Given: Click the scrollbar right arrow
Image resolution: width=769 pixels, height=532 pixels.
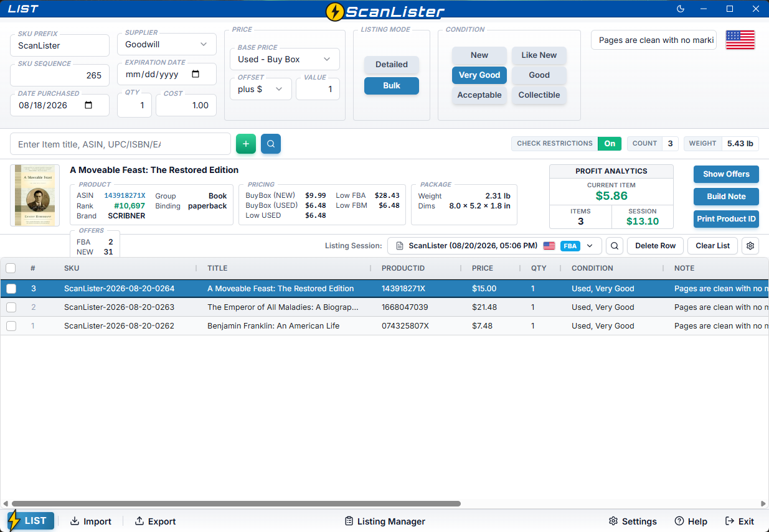Looking at the screenshot, I should point(763,504).
